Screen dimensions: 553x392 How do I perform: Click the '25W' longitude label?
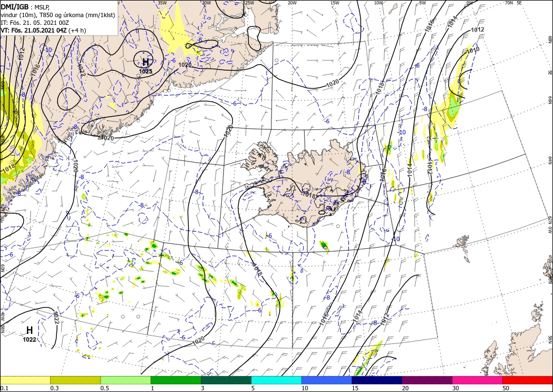[x=249, y=3]
